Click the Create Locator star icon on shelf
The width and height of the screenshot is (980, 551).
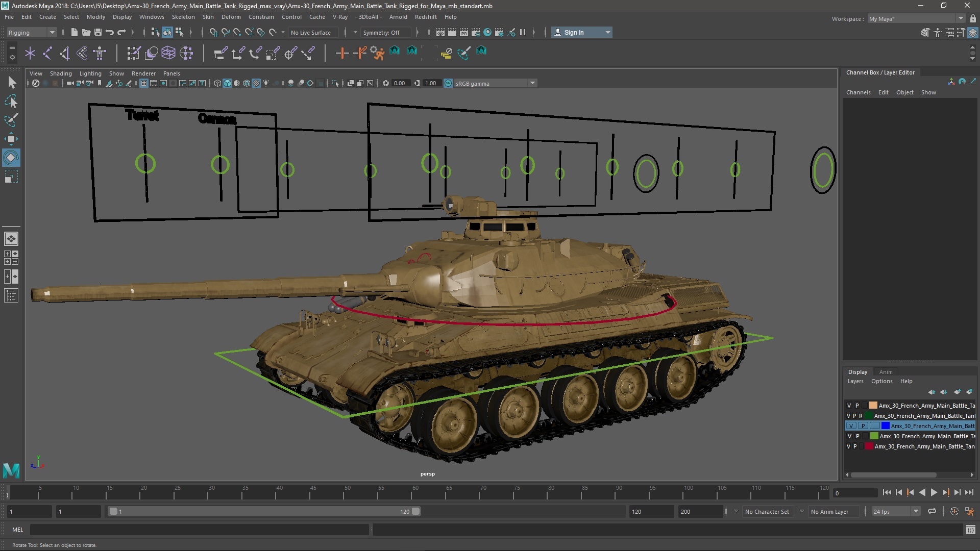coord(30,53)
